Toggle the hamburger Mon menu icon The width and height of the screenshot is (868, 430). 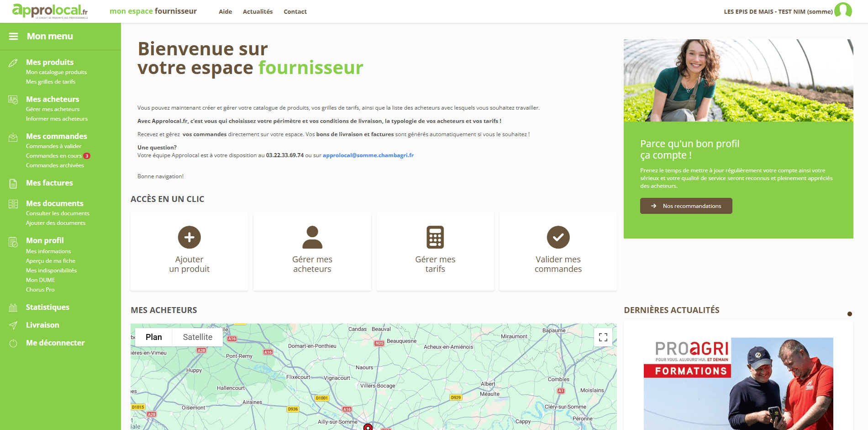coord(13,36)
